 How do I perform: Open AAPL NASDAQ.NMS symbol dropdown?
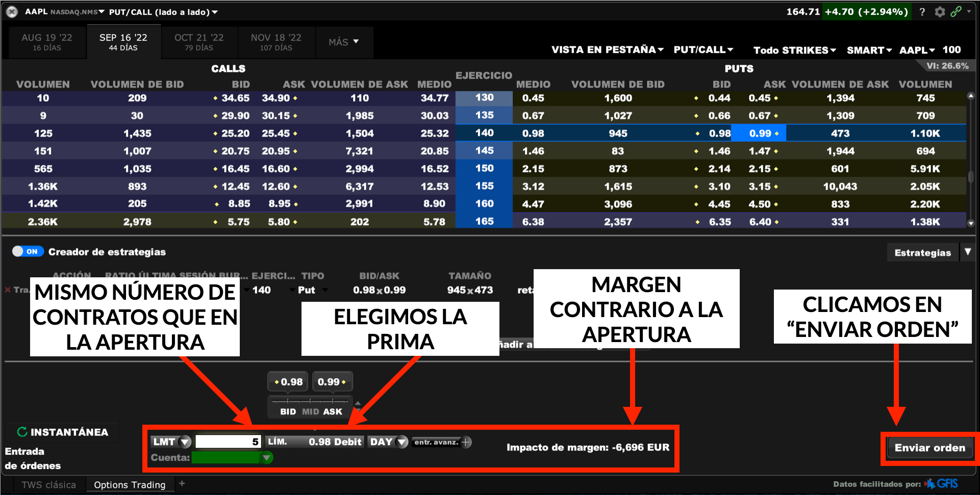point(65,12)
